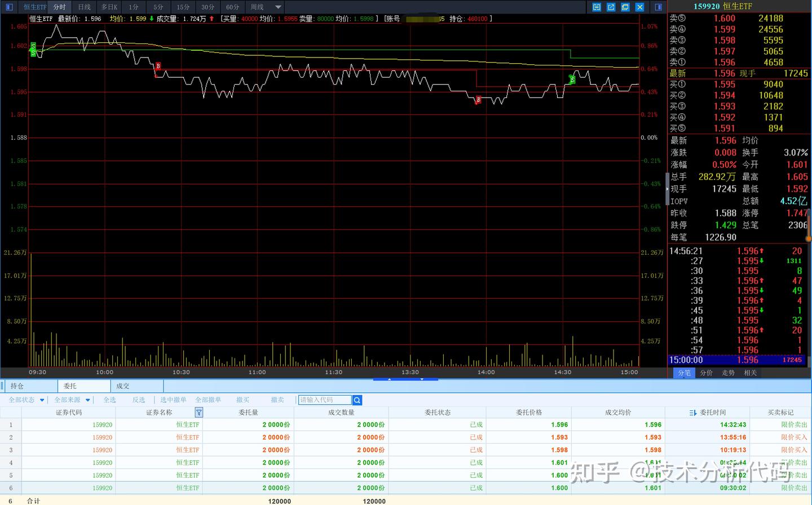Switch to the 日线 chart tab
This screenshot has height=505, width=812.
84,7
